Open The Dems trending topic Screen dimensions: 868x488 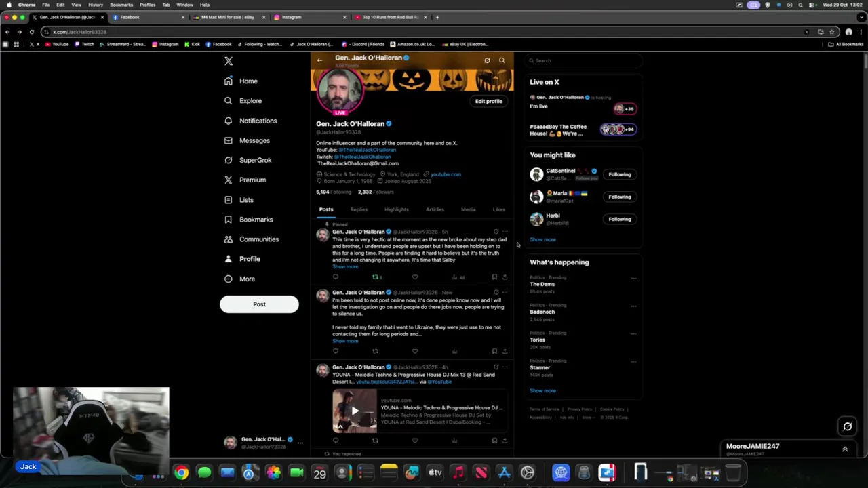[542, 284]
